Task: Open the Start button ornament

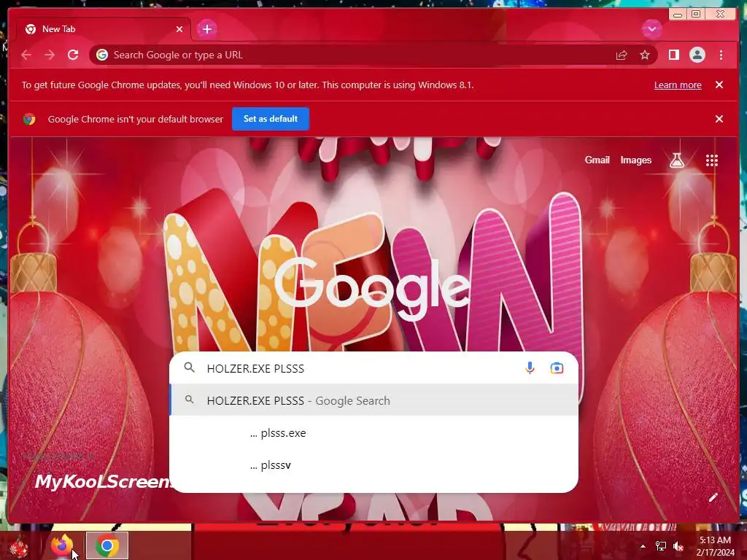Action: (20, 546)
